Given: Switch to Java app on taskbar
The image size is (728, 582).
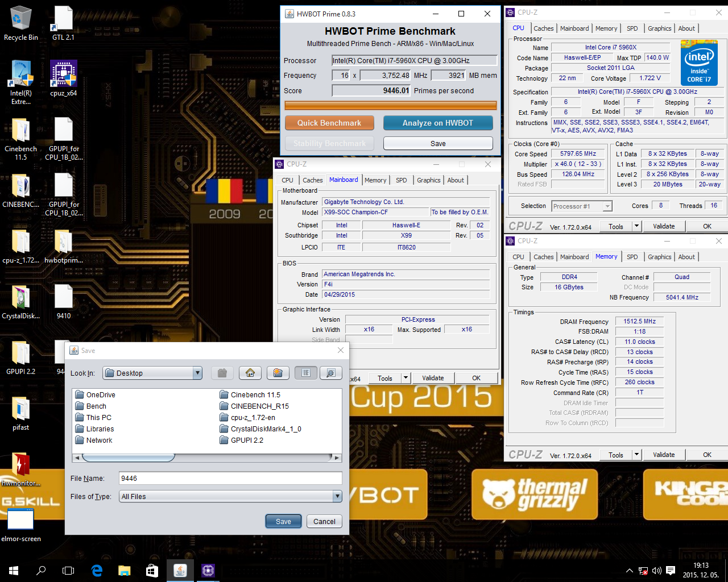Looking at the screenshot, I should coord(180,570).
